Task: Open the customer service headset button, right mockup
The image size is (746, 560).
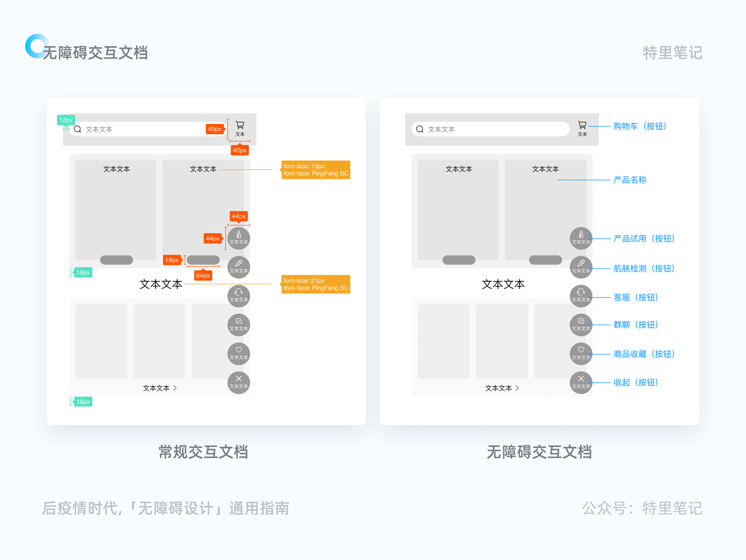Action: click(x=581, y=296)
